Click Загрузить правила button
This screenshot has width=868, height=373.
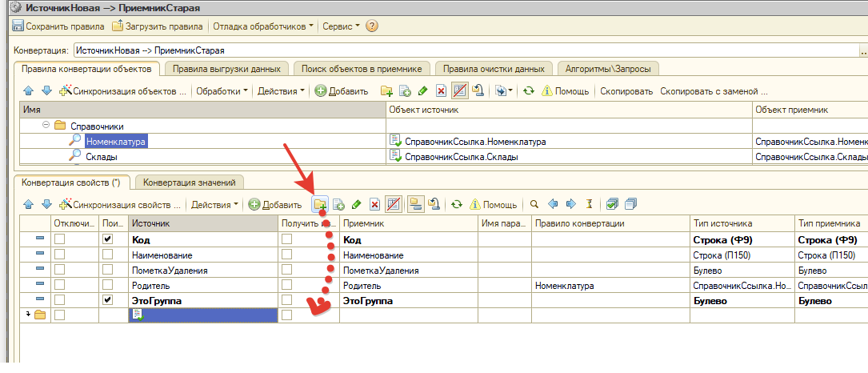click(158, 26)
